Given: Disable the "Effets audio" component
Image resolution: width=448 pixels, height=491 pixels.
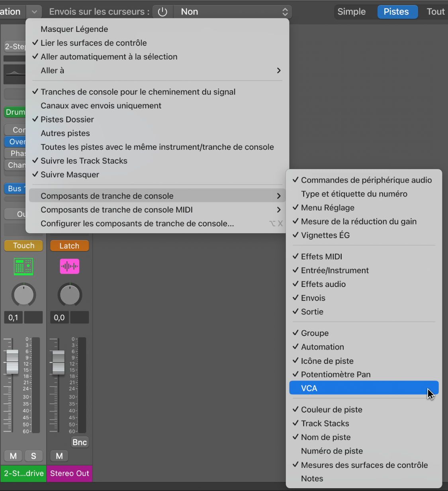Looking at the screenshot, I should click(x=323, y=284).
